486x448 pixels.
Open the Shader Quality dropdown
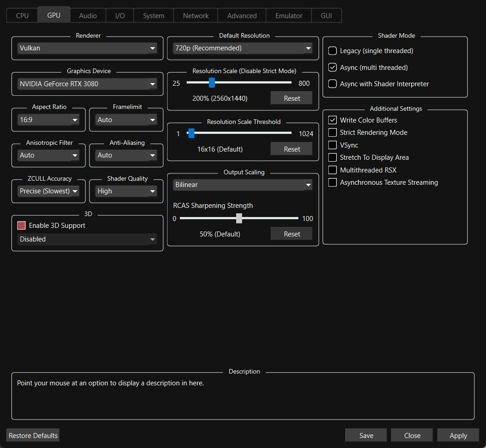(x=126, y=192)
